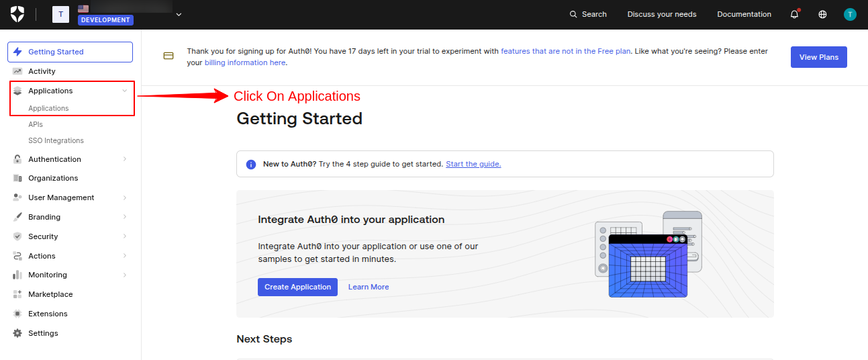Open SSO Integrations sub-item
Image resolution: width=868 pixels, height=360 pixels.
pyautogui.click(x=56, y=140)
